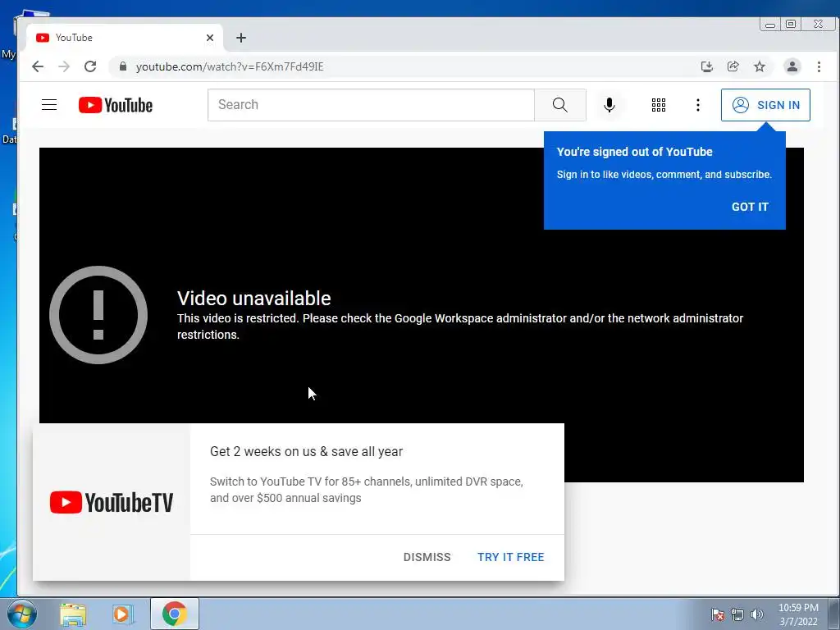Screen dimensions: 840x630
Task: Click the Video unavailable warning icon
Action: click(98, 315)
